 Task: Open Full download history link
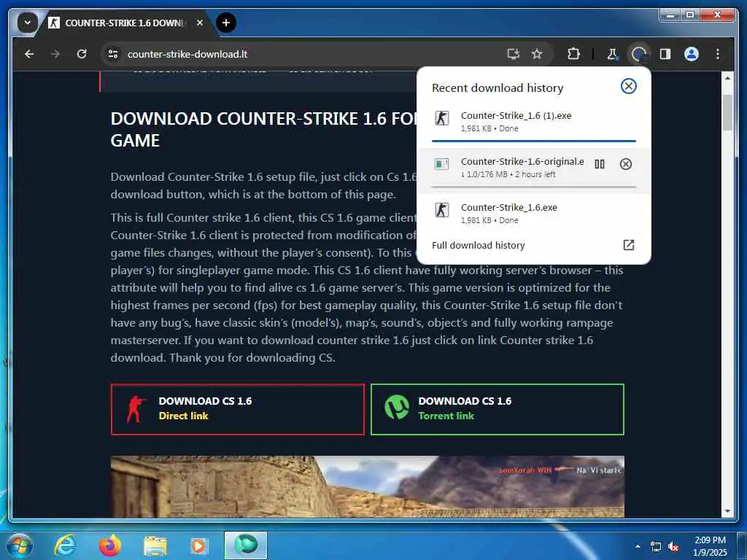coord(479,245)
